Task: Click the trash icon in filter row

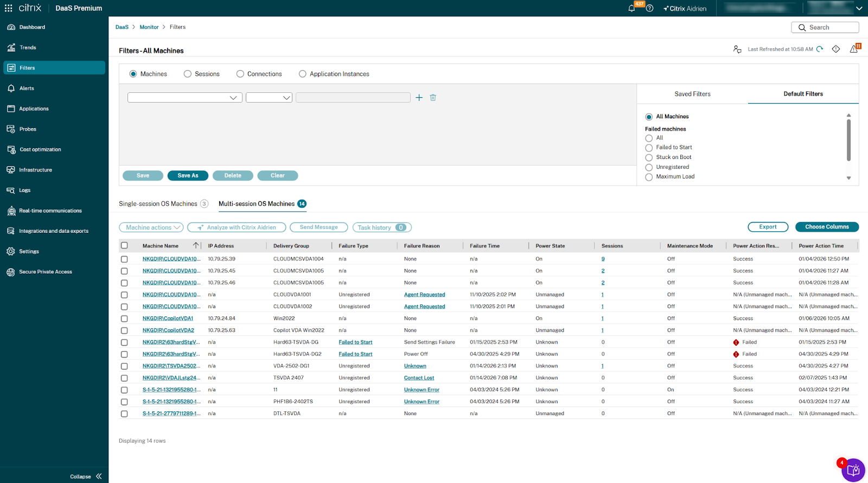Action: pyautogui.click(x=433, y=98)
